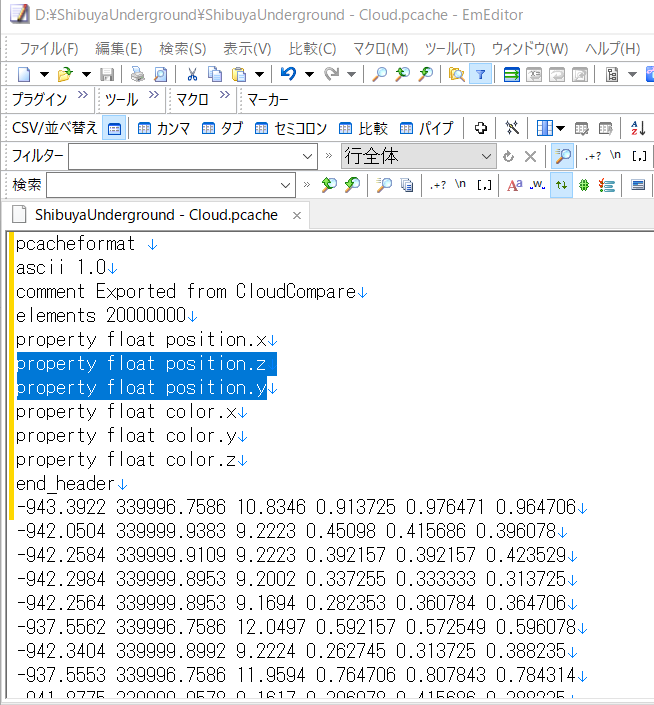Expand the Open file dropdown arrow
Screen dimensions: 654x705
click(x=86, y=74)
